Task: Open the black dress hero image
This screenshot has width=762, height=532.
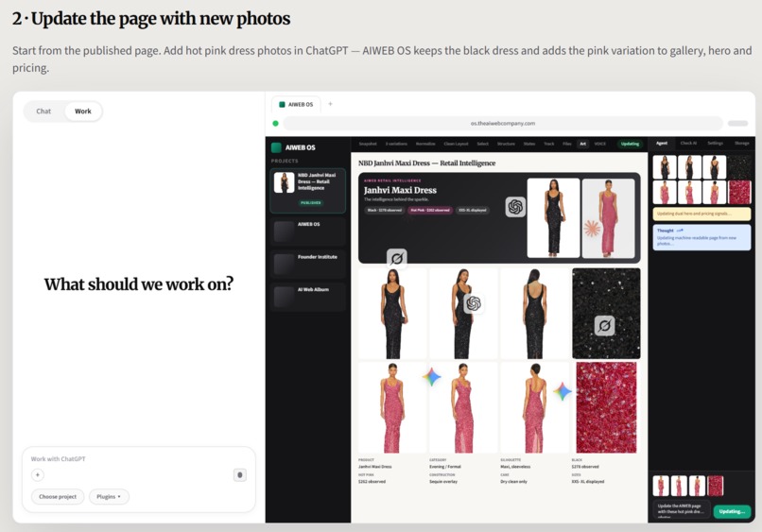Action: coord(553,217)
